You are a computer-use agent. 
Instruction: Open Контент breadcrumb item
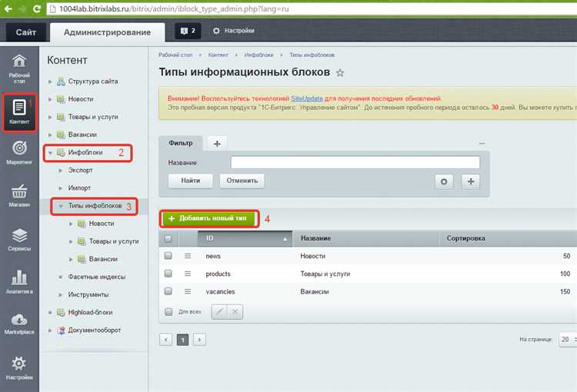[x=218, y=55]
